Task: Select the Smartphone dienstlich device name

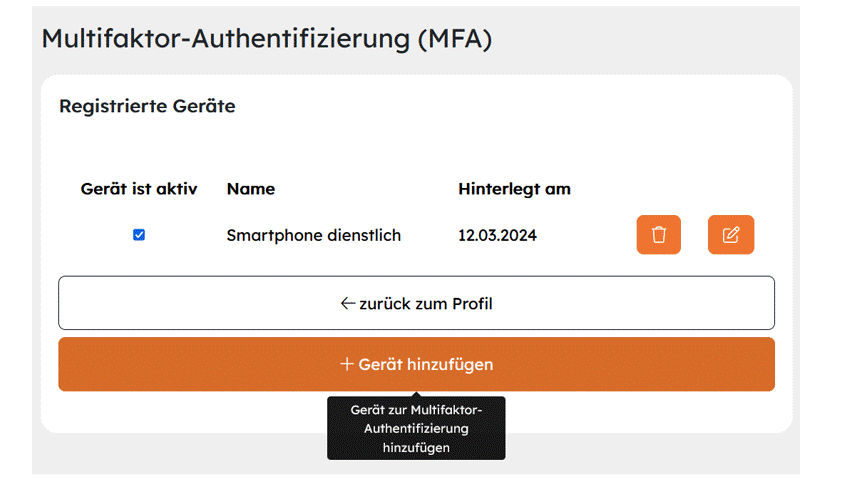Action: coord(314,235)
